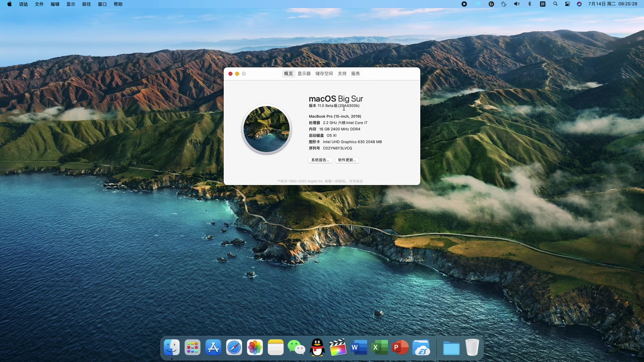Open Spotlight search magnifier

pos(555,4)
